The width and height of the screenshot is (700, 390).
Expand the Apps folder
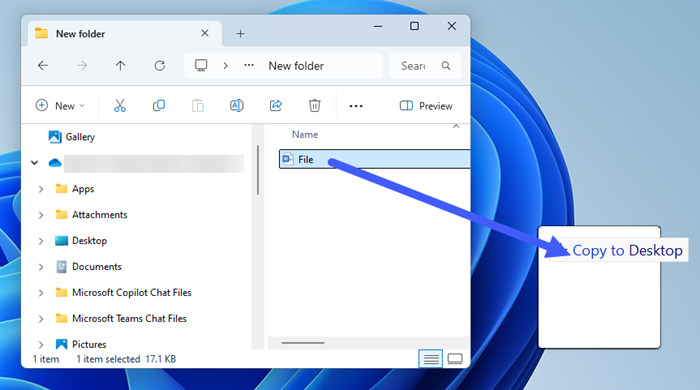(x=41, y=189)
